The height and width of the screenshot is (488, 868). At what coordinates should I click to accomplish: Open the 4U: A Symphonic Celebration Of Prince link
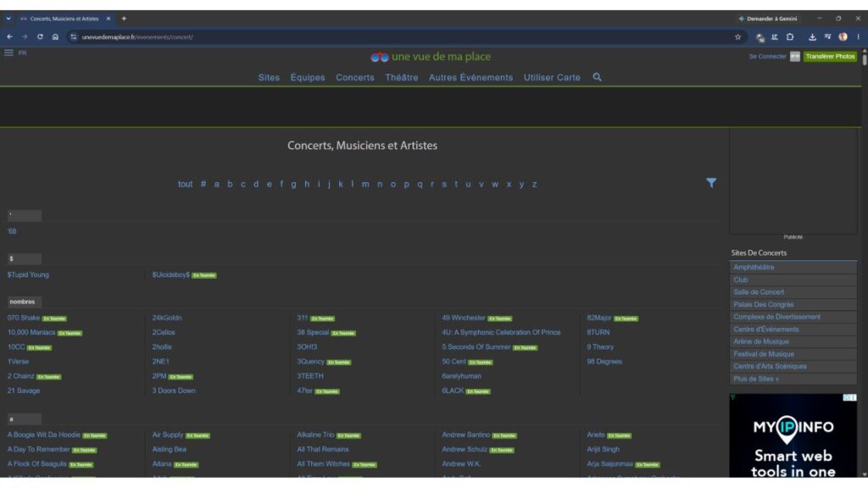pyautogui.click(x=501, y=332)
